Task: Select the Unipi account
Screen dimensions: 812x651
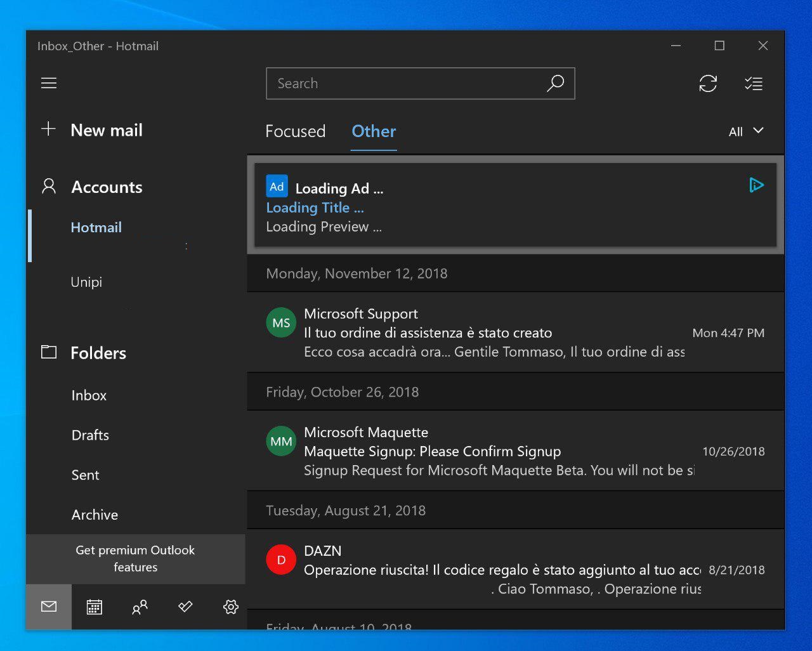Action: click(86, 282)
